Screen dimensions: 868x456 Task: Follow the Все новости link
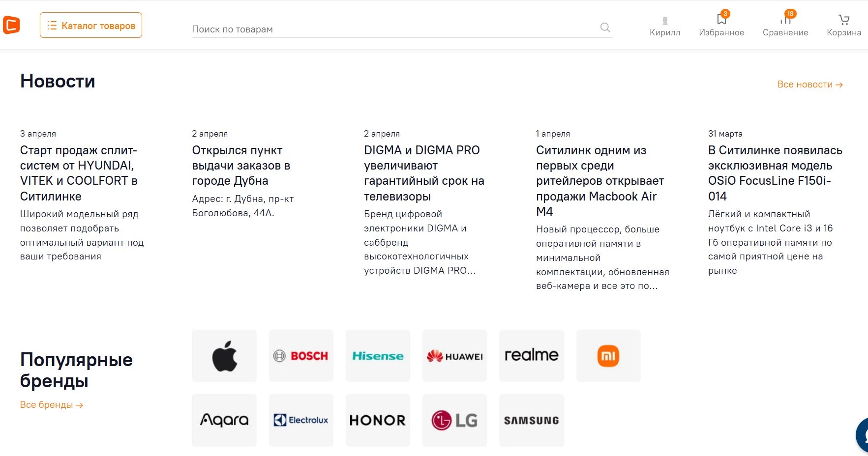click(x=810, y=85)
